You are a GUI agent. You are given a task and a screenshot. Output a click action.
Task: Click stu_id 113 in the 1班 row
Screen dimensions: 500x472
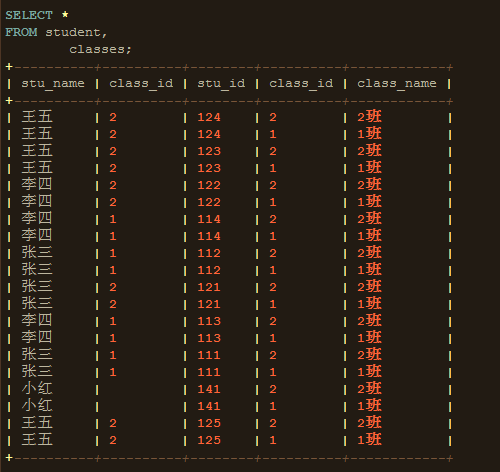click(x=209, y=338)
